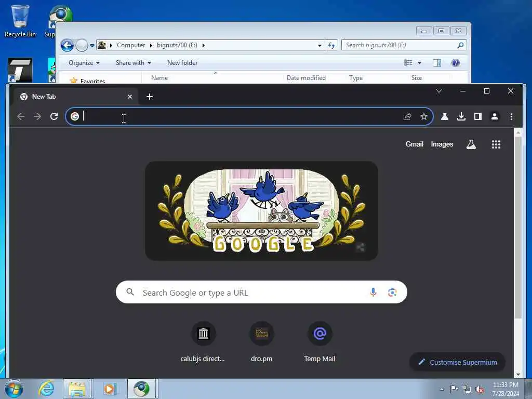Start voice search with the microphone
Viewport: 532px width, 399px height.
tap(373, 292)
